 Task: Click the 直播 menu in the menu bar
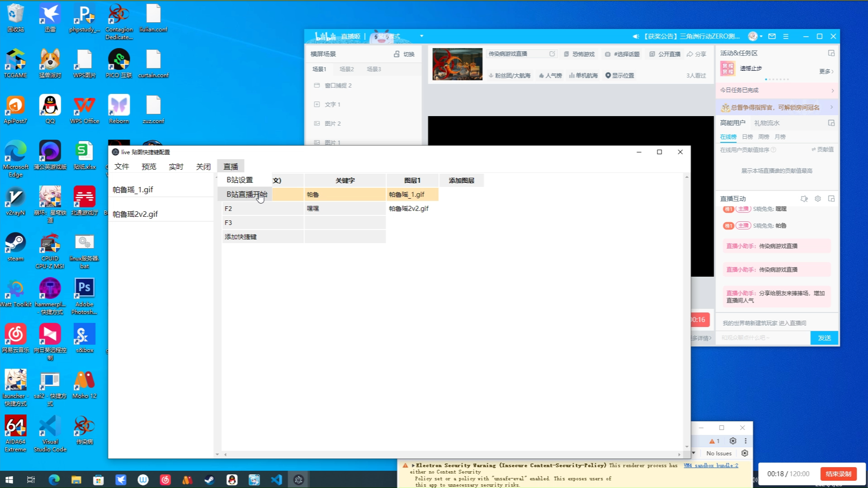(231, 166)
